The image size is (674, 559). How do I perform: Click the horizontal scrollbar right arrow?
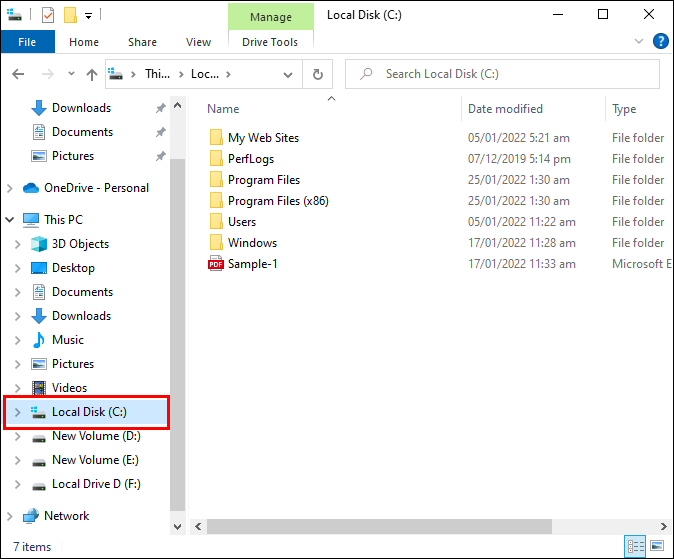663,526
